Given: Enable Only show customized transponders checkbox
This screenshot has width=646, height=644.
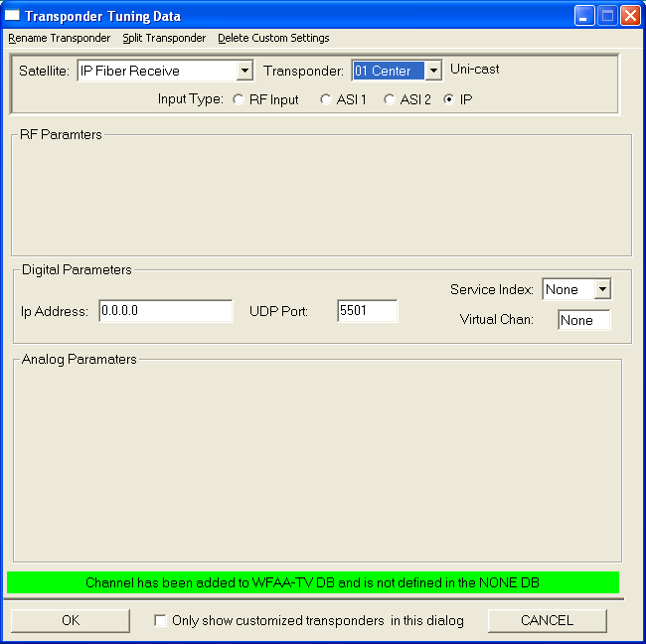Looking at the screenshot, I should pos(160,621).
